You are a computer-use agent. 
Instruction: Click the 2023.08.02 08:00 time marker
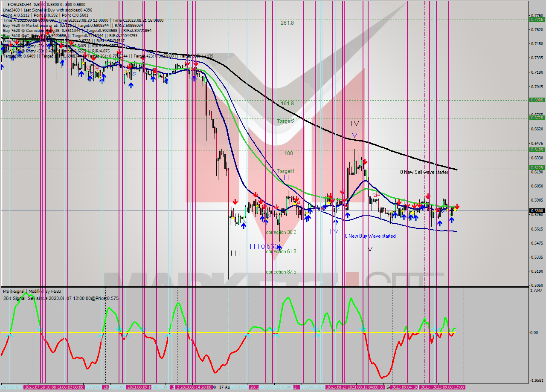(70, 387)
